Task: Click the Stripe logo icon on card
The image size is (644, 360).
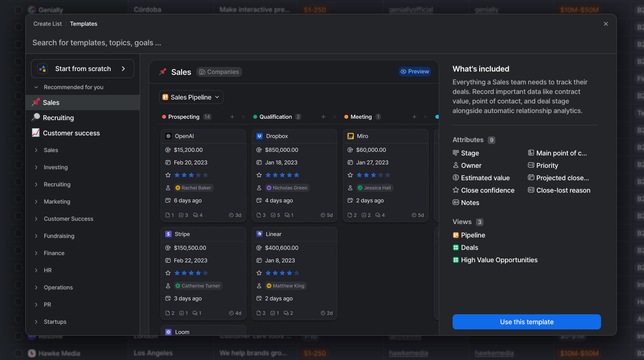Action: (x=168, y=234)
